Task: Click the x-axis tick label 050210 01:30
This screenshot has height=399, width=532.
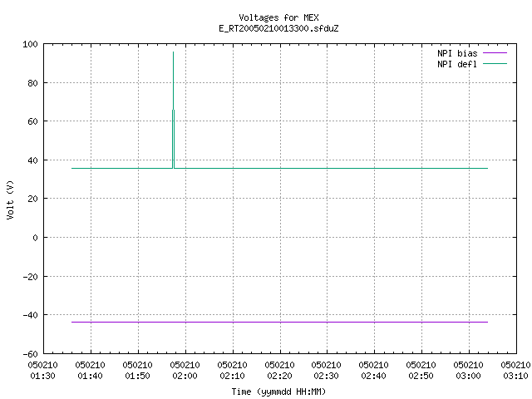Action: coord(42,370)
